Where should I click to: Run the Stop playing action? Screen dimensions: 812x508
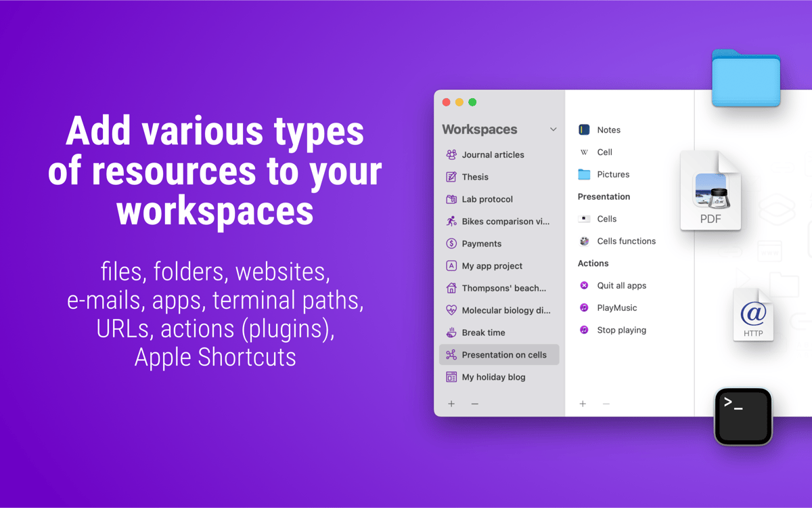click(621, 331)
